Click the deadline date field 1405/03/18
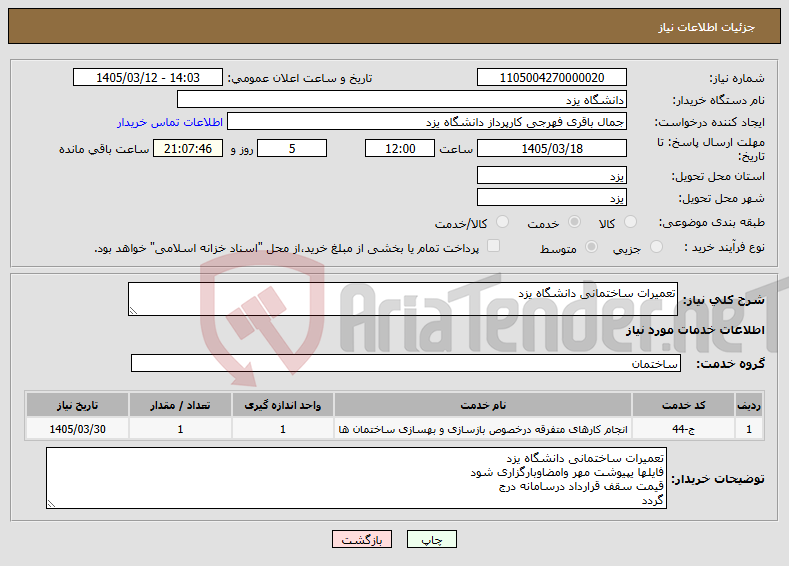This screenshot has width=789, height=566. click(551, 148)
